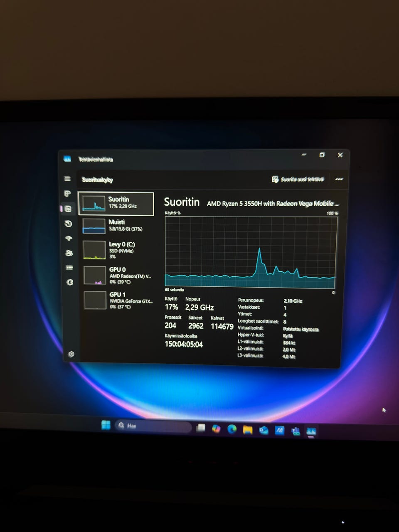Open Microsoft Teams from the taskbar

[x=296, y=431]
